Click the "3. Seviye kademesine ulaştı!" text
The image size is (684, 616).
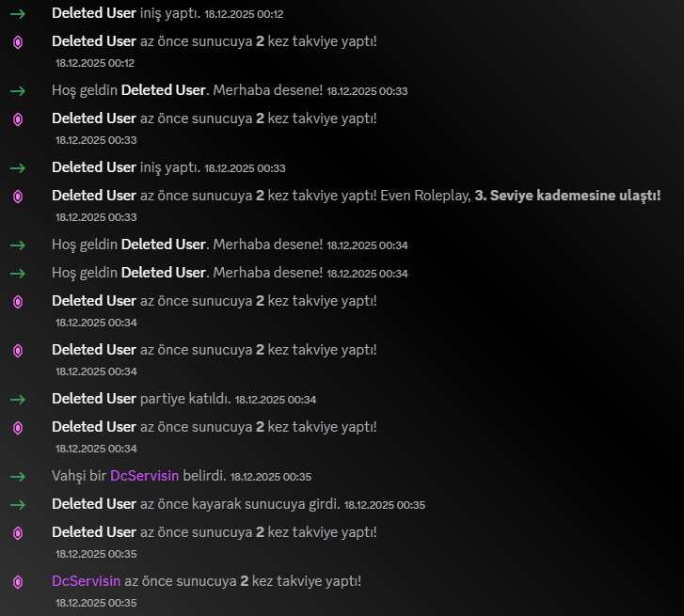[567, 196]
